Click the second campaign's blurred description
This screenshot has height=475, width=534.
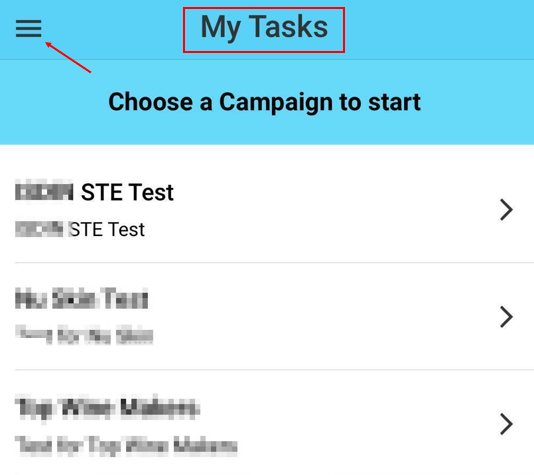pos(84,334)
